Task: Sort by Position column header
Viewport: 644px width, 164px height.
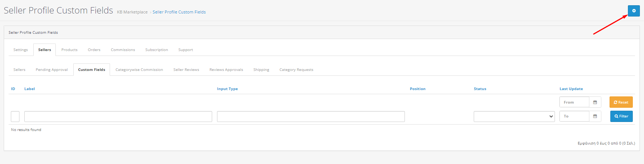Action: [x=418, y=89]
